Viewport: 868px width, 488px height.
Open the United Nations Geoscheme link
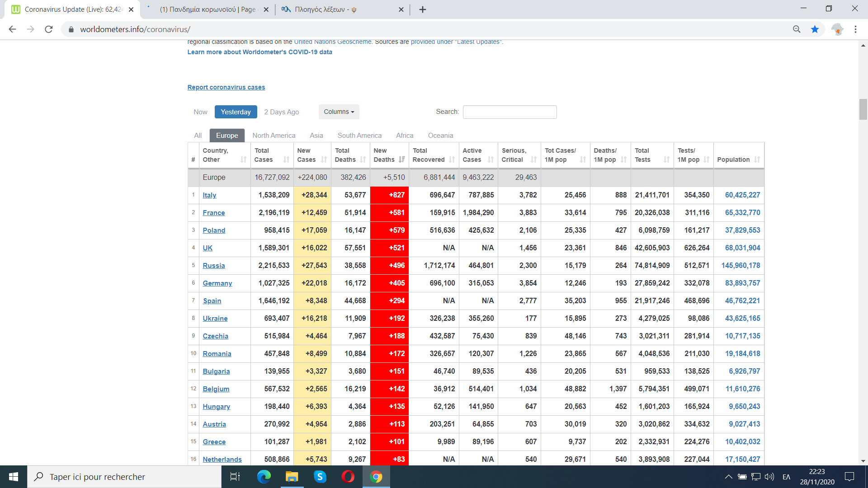coord(332,42)
